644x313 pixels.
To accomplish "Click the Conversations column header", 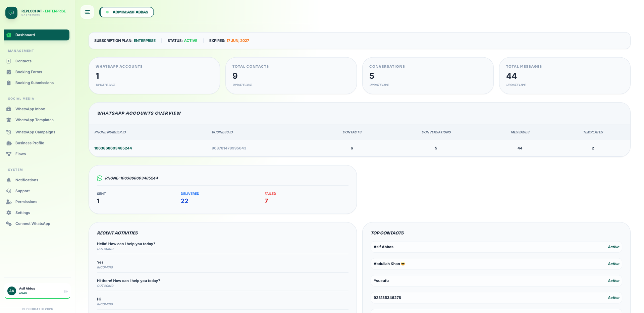I will point(436,132).
